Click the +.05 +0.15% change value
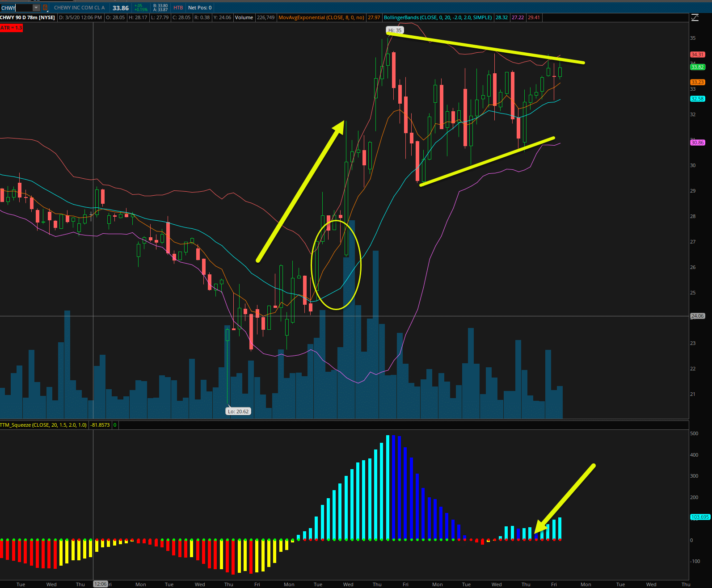Image resolution: width=712 pixels, height=588 pixels. (141, 8)
